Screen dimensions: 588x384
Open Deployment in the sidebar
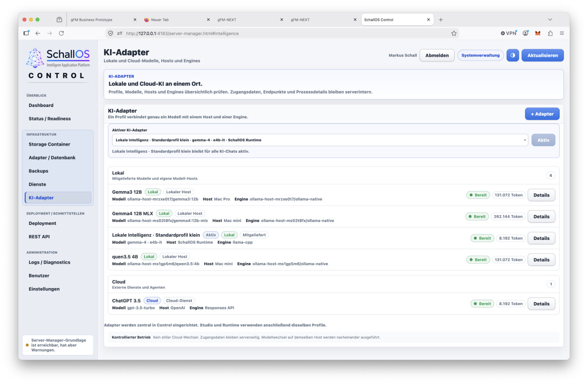(58, 223)
